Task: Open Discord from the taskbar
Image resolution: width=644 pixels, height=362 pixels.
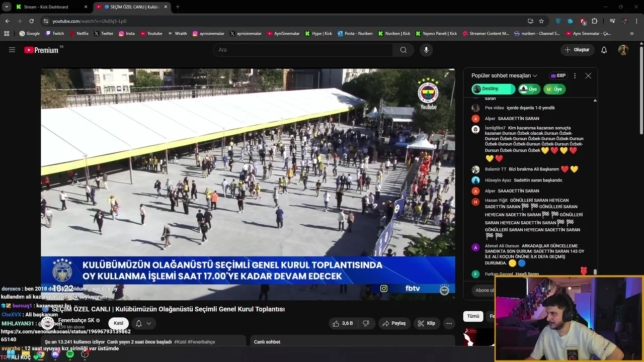Action: point(55,354)
